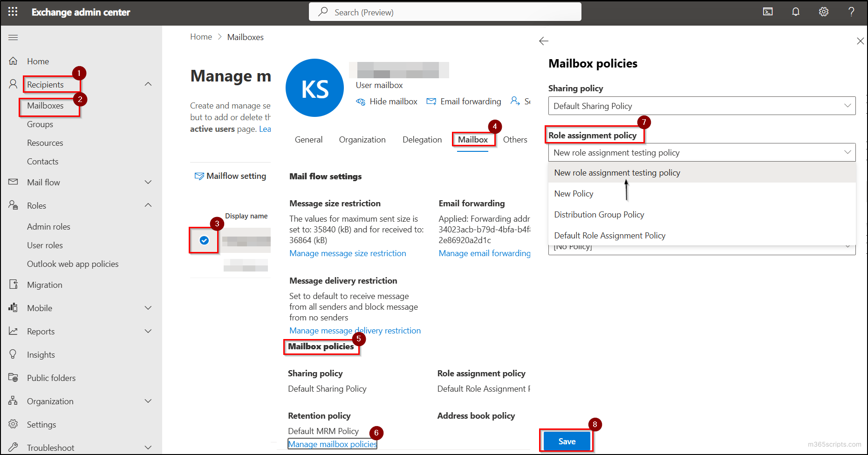Uncheck the selected mailbox row checkbox
Screen dimensions: 868x455
tap(204, 240)
